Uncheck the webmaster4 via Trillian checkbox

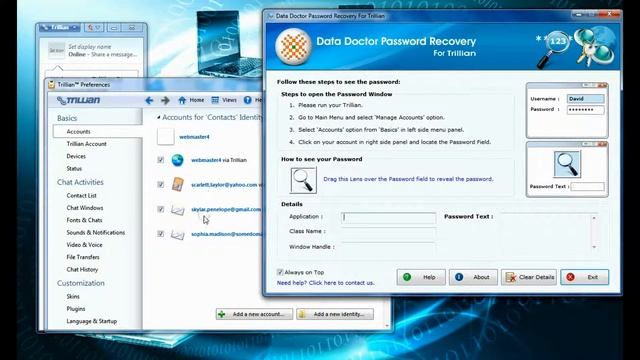pyautogui.click(x=161, y=160)
